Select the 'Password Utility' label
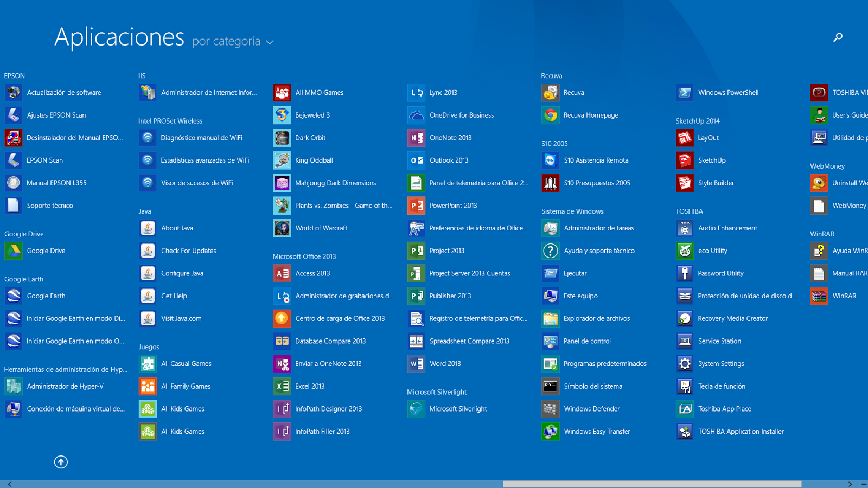Screen dimensions: 868x488 pyautogui.click(x=720, y=273)
